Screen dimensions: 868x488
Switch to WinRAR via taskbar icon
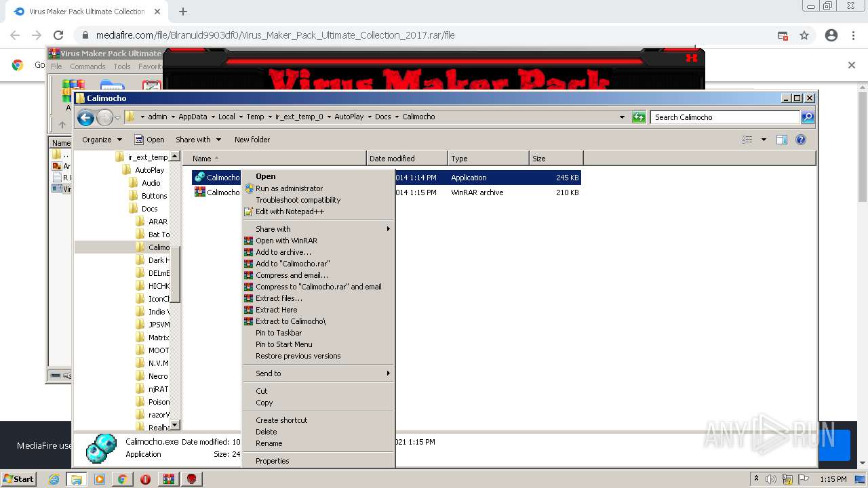169,479
